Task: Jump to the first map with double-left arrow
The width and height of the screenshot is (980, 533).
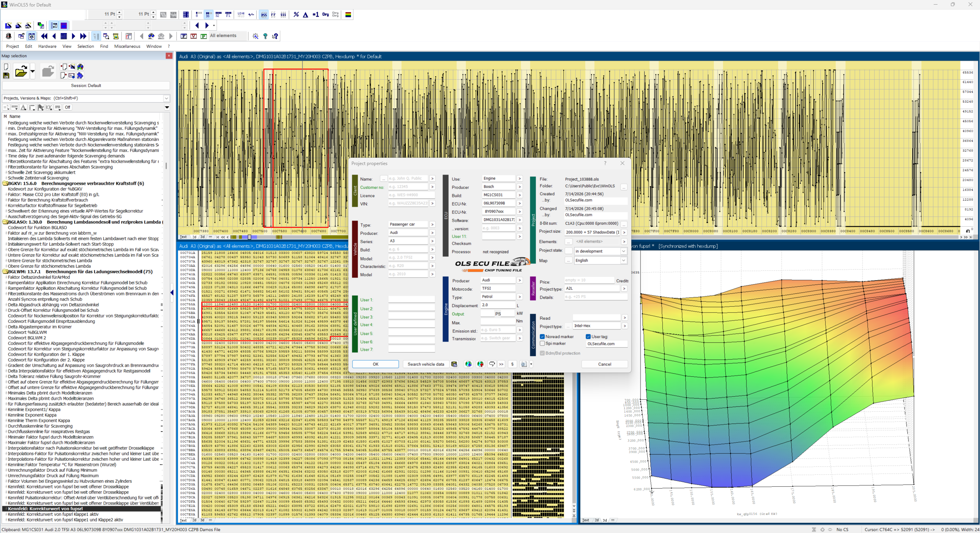Action: [x=44, y=36]
